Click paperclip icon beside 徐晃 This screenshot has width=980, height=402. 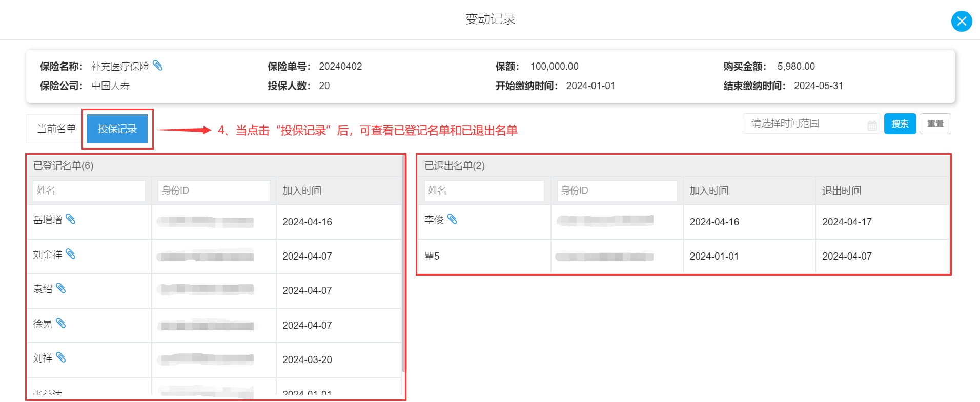(60, 323)
